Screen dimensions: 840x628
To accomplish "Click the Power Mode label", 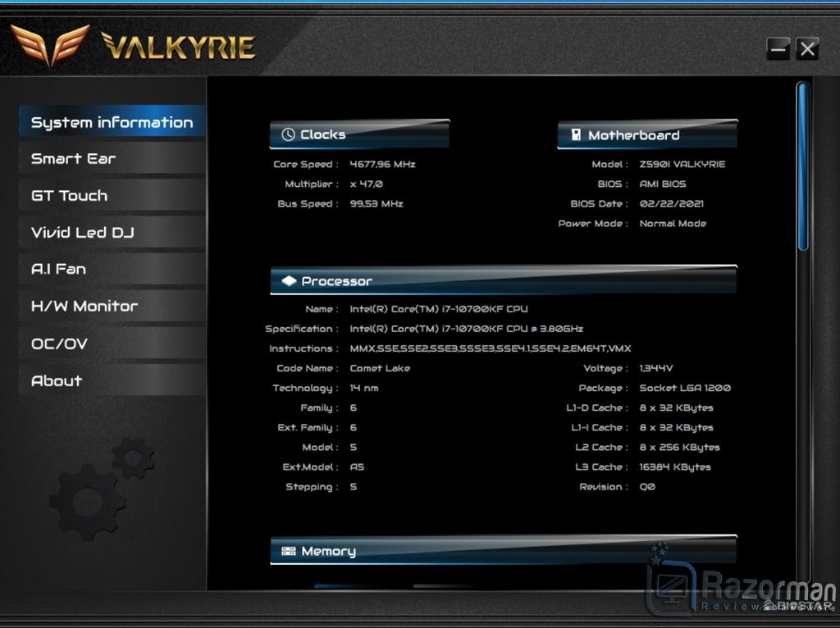I will tap(593, 224).
